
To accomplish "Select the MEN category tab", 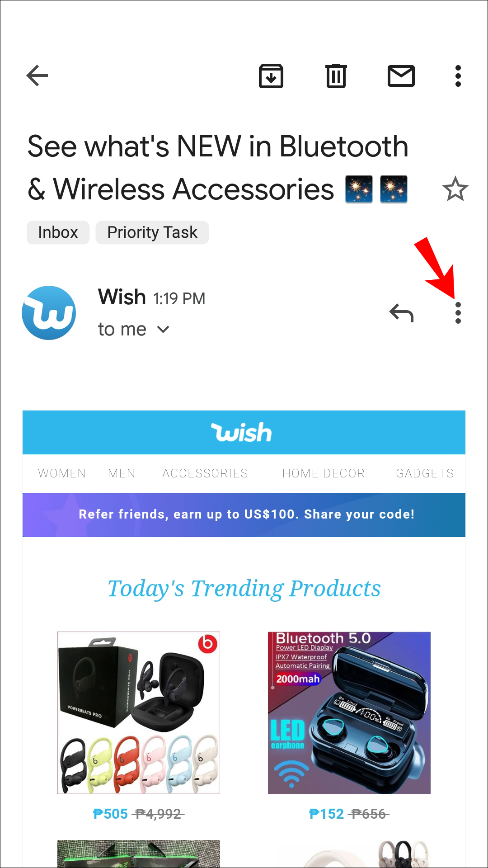I will pyautogui.click(x=122, y=473).
